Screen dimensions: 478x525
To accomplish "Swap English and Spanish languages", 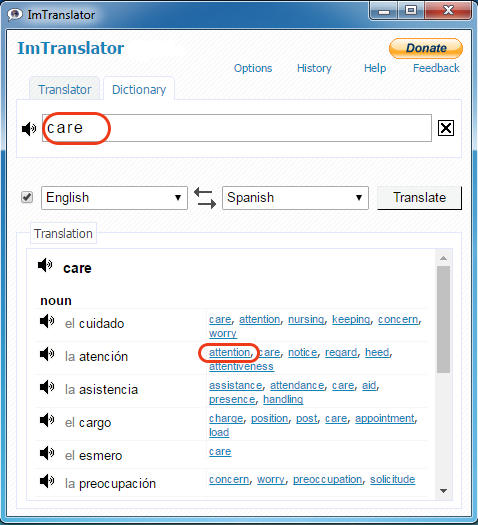I will coord(205,198).
